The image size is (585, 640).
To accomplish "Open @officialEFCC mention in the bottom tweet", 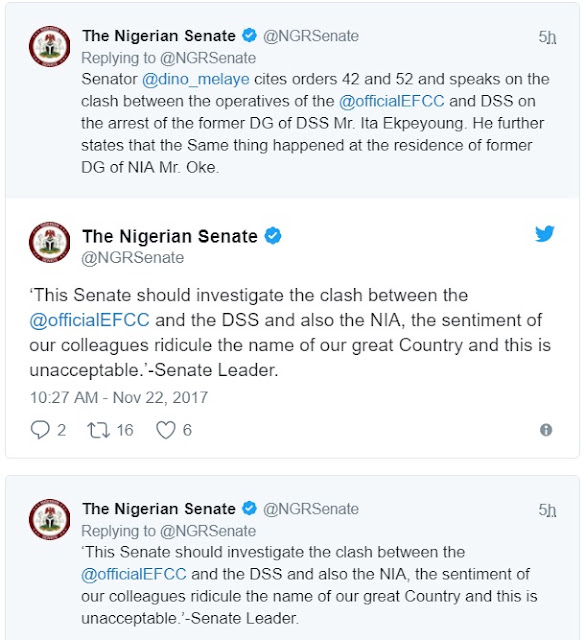I will (x=133, y=574).
